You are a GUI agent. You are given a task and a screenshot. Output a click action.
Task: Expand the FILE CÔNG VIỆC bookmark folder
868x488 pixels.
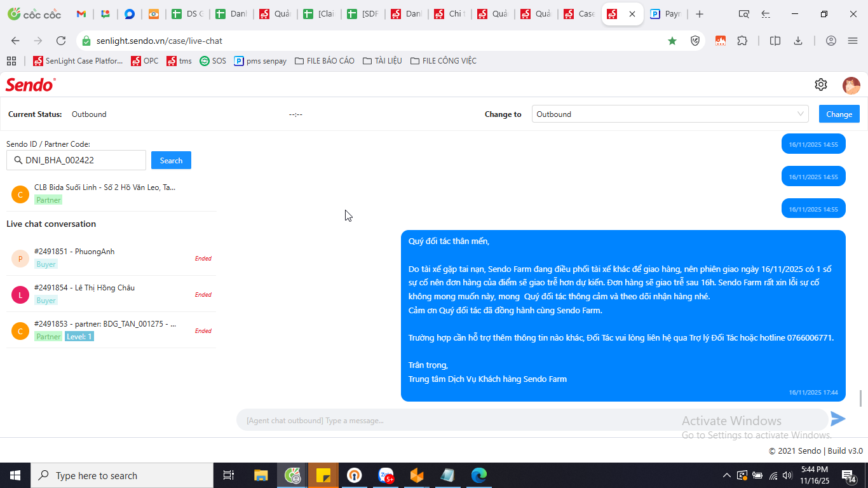pyautogui.click(x=443, y=61)
